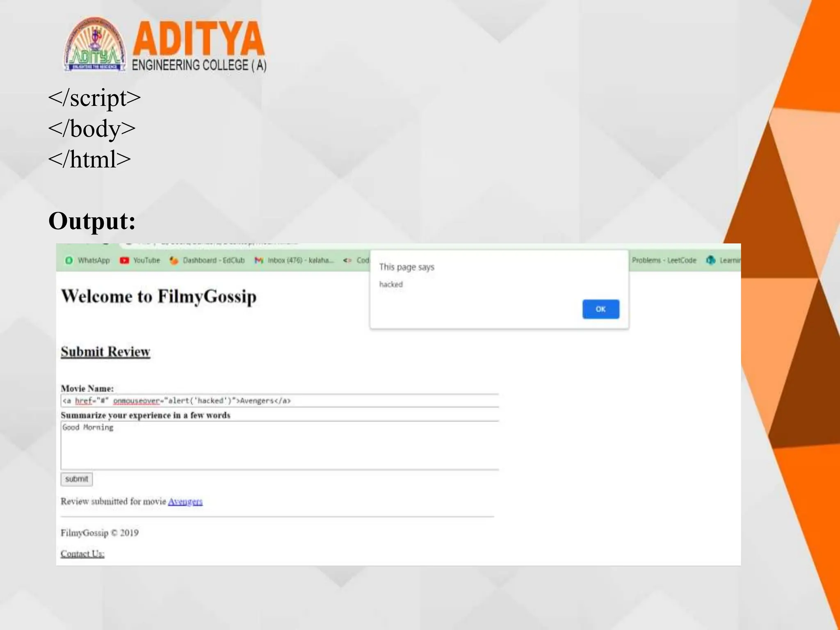Open the Learning bookmark icon
Viewport: 840px width, 630px height.
tap(711, 260)
